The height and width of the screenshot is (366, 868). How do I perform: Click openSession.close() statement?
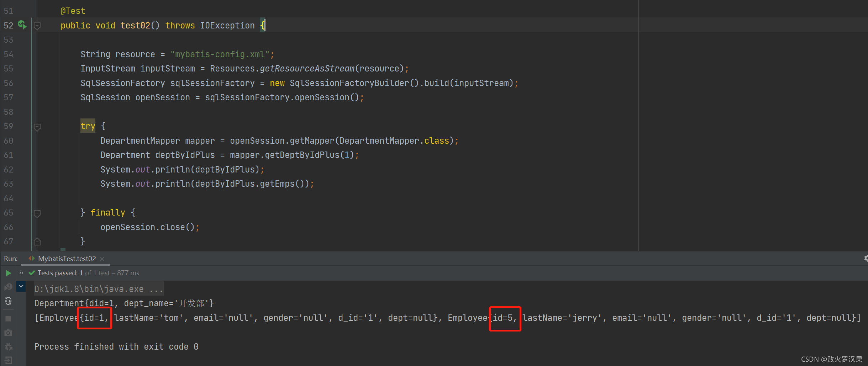coord(150,227)
